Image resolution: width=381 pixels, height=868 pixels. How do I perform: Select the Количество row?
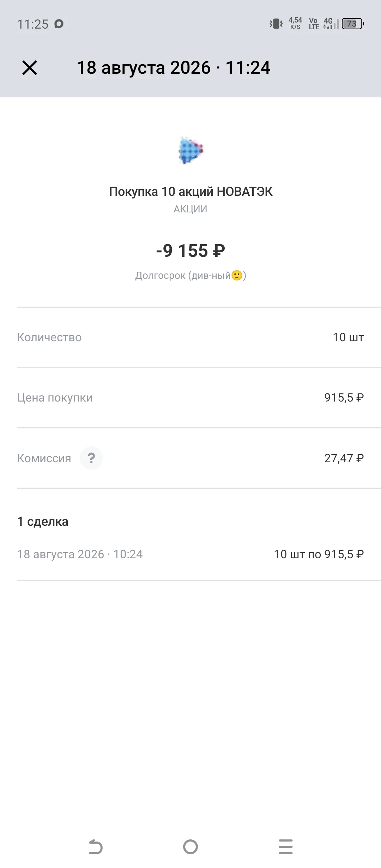coord(190,337)
